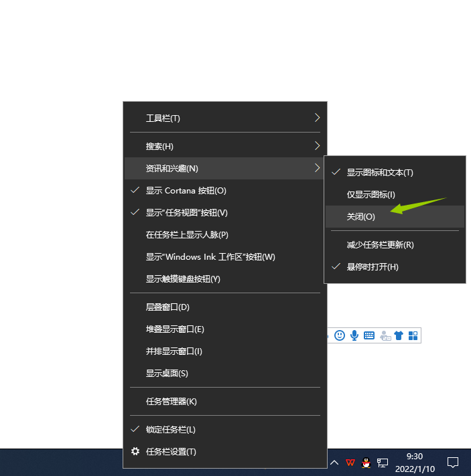Open 任务管理器(K) from the menu
The width and height of the screenshot is (471, 476).
(172, 402)
